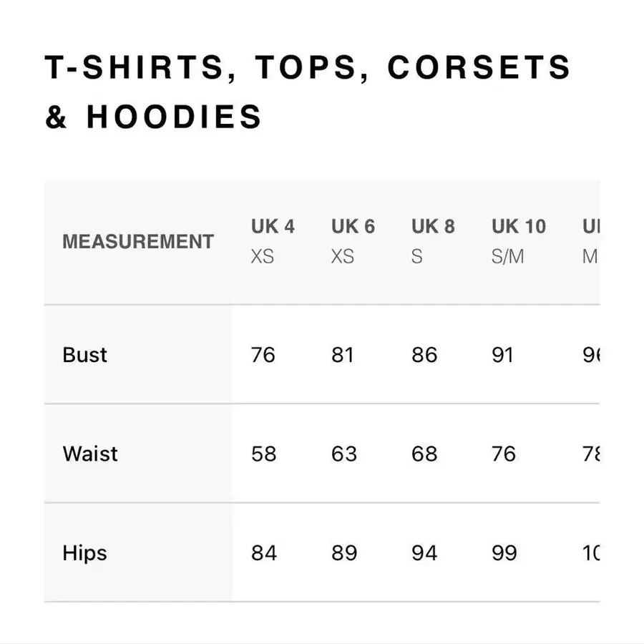Select Waist value 68 for UK 8
Screen dimensions: 644x644
pos(424,454)
